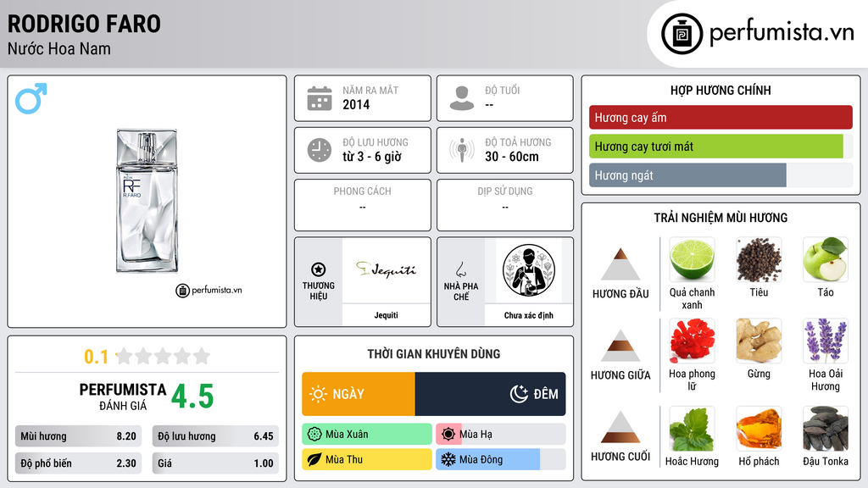This screenshot has width=868, height=488.
Task: Click the flower icon beside Mùa Xuân
Action: (314, 435)
